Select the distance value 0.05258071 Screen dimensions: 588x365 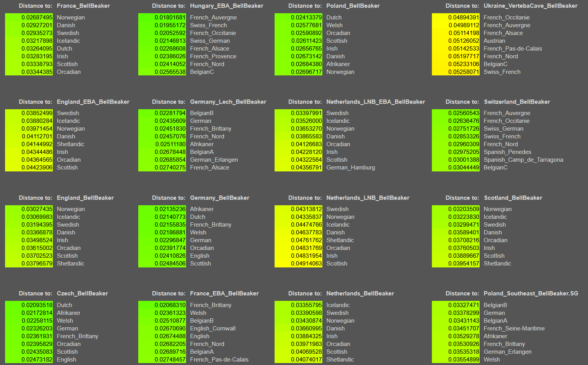pyautogui.click(x=464, y=72)
